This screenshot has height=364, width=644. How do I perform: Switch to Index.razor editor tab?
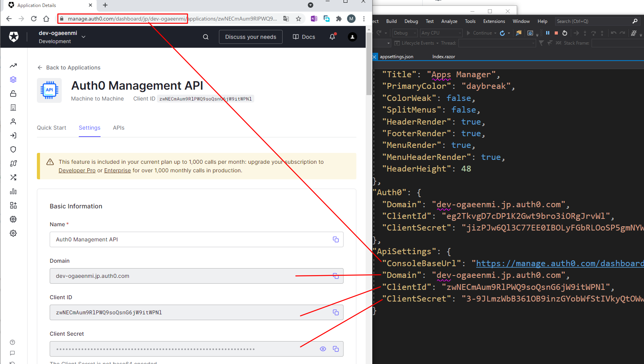[x=444, y=57]
